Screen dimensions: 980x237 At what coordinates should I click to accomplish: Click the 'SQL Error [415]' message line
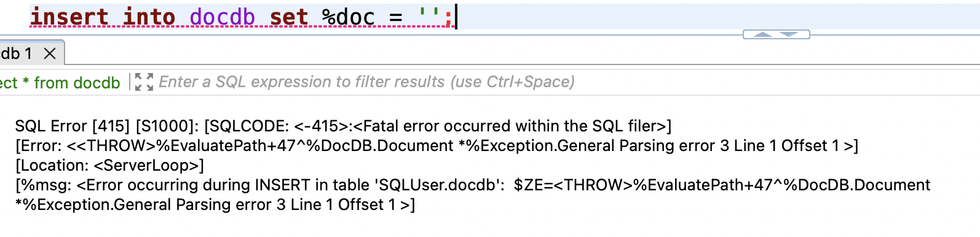click(x=343, y=126)
